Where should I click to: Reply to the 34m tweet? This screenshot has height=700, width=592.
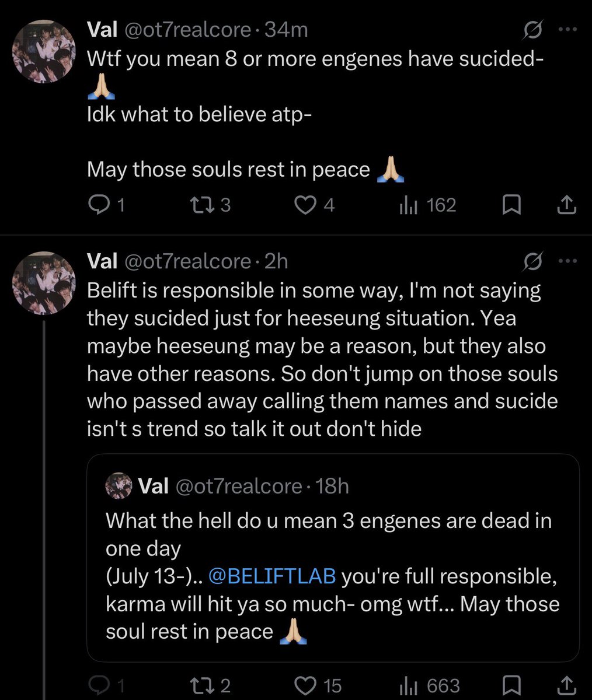[106, 205]
